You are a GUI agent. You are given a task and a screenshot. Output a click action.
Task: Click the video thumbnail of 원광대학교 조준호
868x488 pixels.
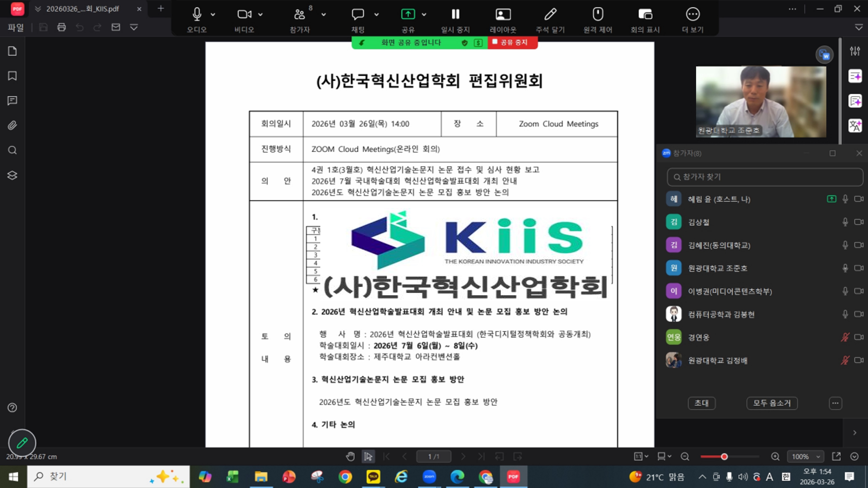click(x=761, y=102)
